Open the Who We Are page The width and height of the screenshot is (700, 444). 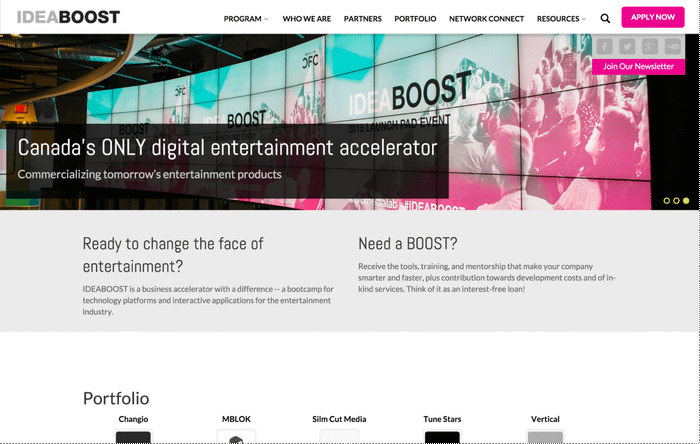click(x=307, y=19)
